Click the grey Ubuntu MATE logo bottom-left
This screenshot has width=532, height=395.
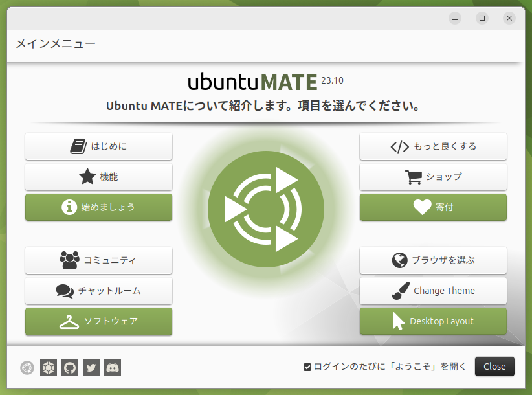(x=27, y=367)
